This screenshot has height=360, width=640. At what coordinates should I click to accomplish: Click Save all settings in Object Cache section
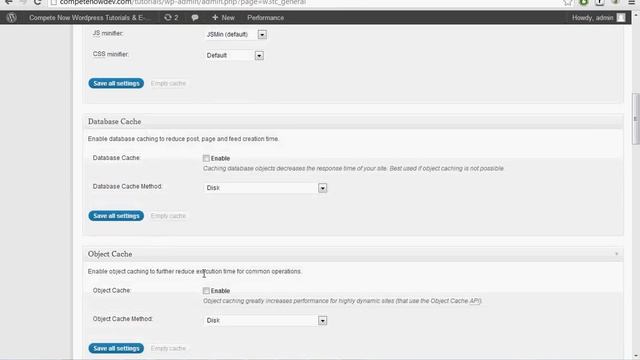coord(116,348)
